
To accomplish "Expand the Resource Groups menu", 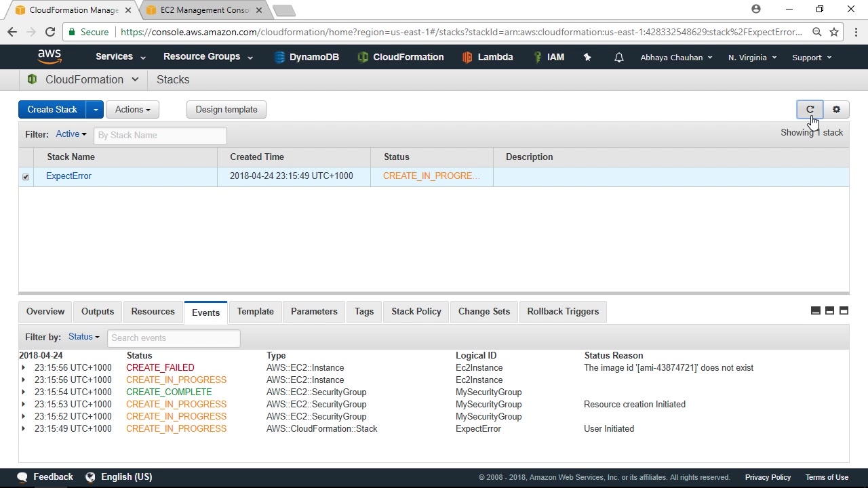I will 208,57.
